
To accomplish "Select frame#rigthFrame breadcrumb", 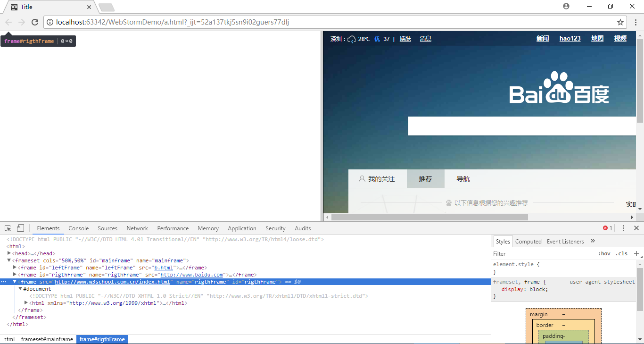I will pos(102,339).
